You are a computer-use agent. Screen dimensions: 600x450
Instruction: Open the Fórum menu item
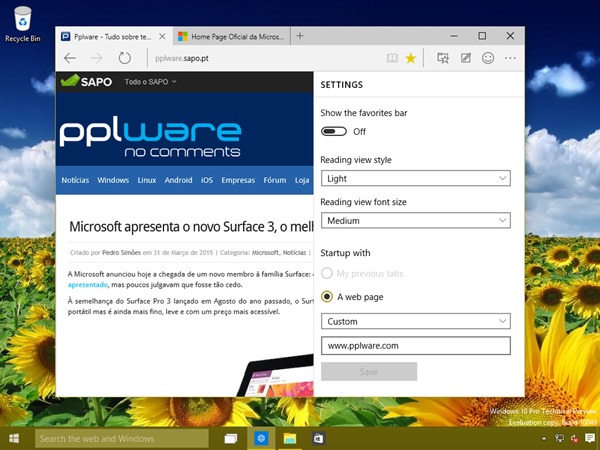coord(275,180)
